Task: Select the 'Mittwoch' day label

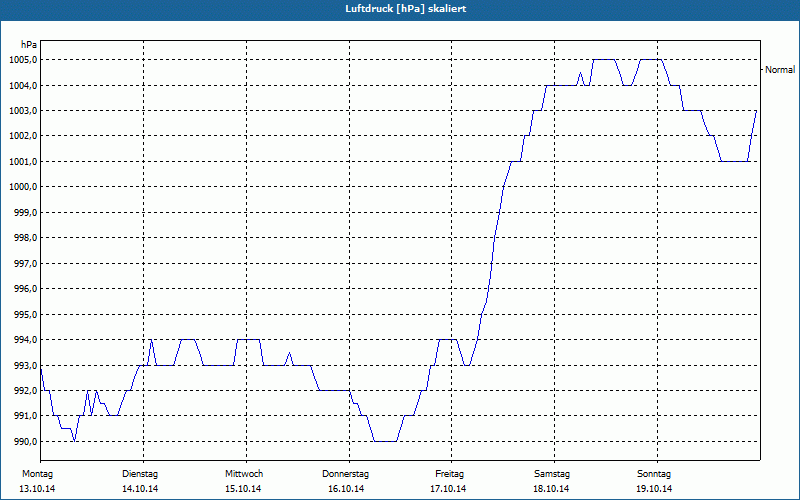Action: coord(244,474)
